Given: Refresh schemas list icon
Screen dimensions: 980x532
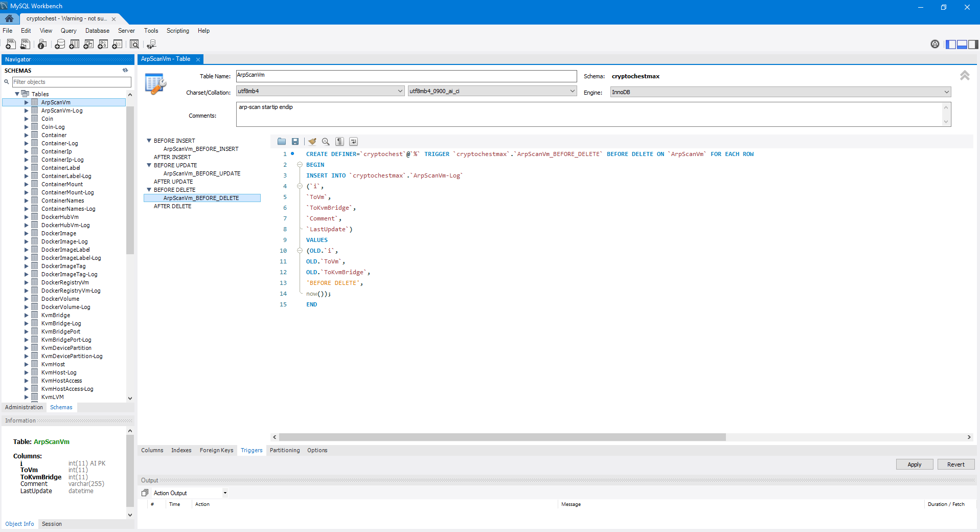Looking at the screenshot, I should [125, 71].
